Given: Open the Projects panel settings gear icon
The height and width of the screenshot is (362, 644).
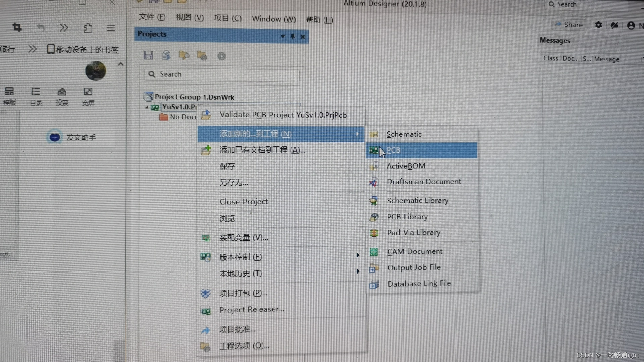Looking at the screenshot, I should pyautogui.click(x=221, y=56).
